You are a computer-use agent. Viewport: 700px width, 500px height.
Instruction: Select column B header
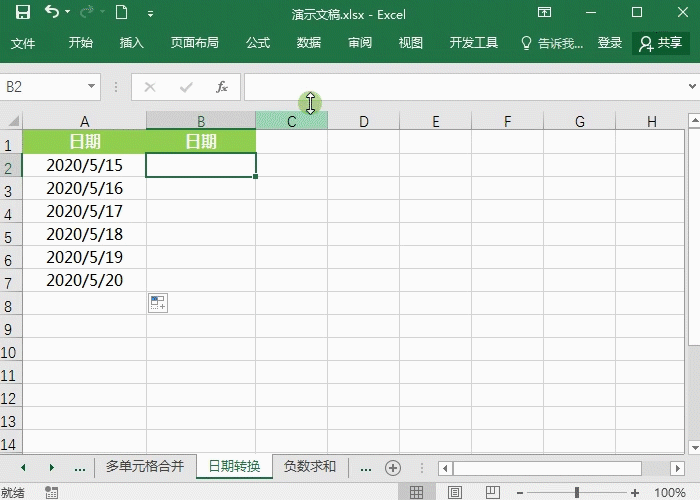coord(201,121)
